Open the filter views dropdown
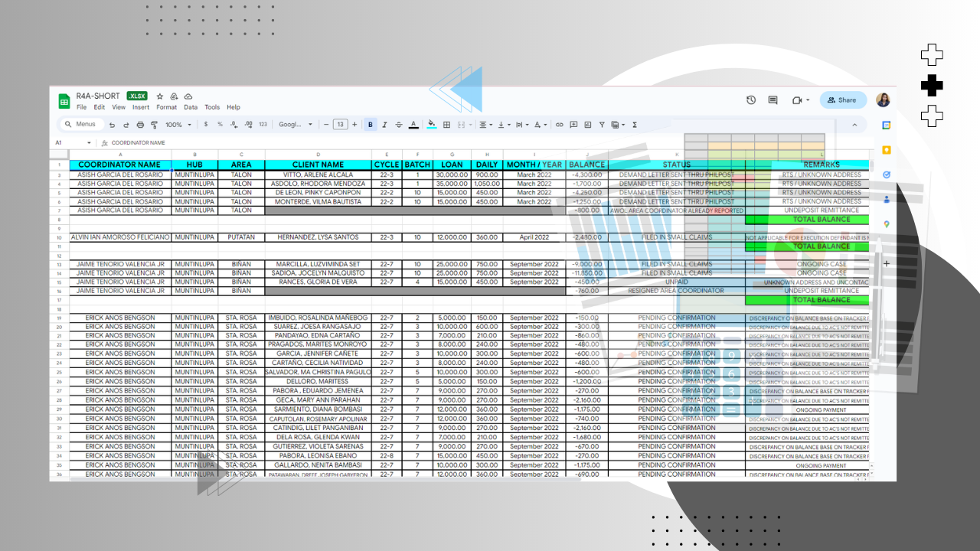 [x=617, y=125]
